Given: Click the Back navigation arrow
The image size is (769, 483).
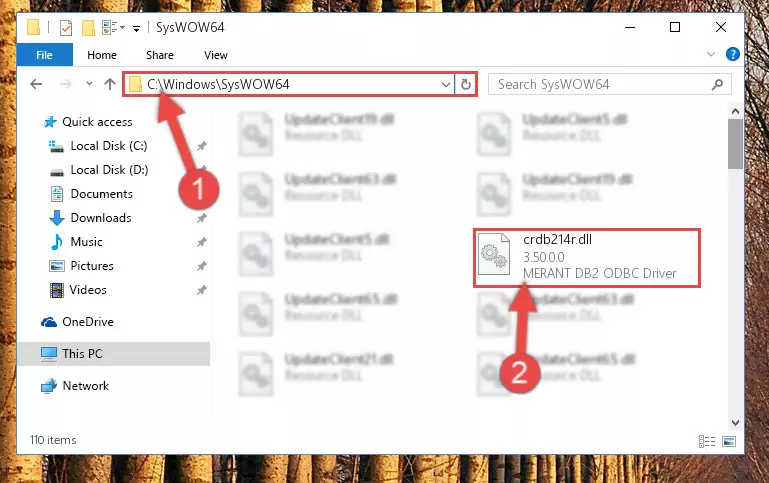Looking at the screenshot, I should pyautogui.click(x=36, y=84).
